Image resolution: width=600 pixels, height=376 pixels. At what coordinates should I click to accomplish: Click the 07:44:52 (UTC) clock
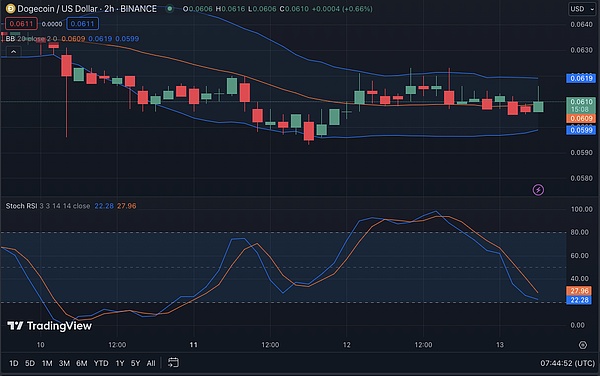[567, 363]
